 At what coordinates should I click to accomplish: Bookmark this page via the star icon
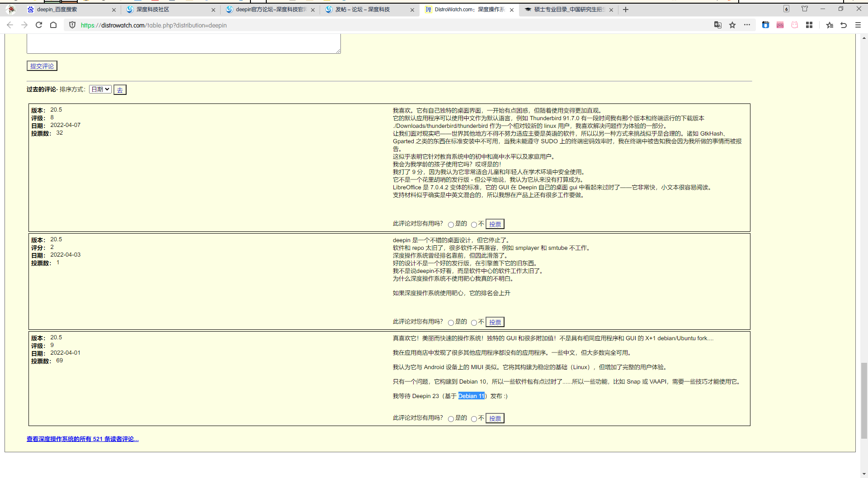point(731,25)
